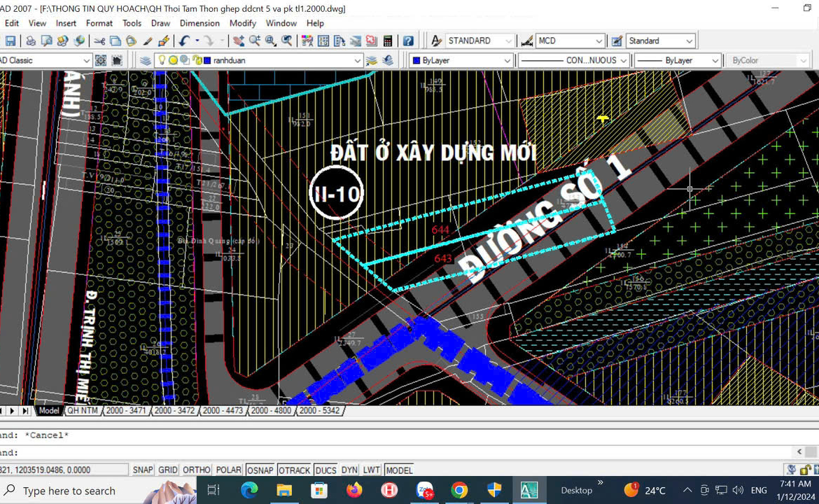Click the Save icon in the toolbar
The height and width of the screenshot is (504, 819).
click(10, 41)
